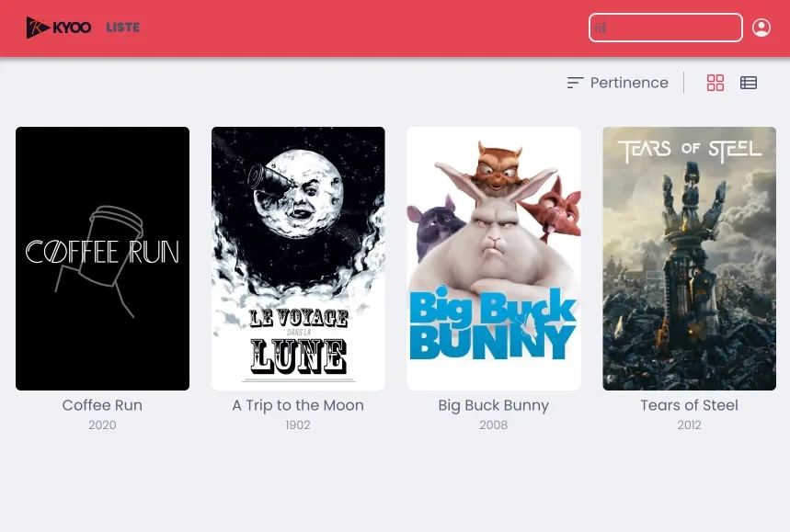Click the sort lines icon beside Pertinence
Screen dimensions: 790x532
pyautogui.click(x=576, y=83)
